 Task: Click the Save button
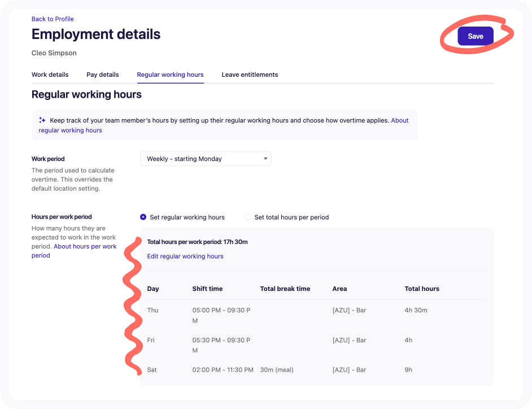475,36
